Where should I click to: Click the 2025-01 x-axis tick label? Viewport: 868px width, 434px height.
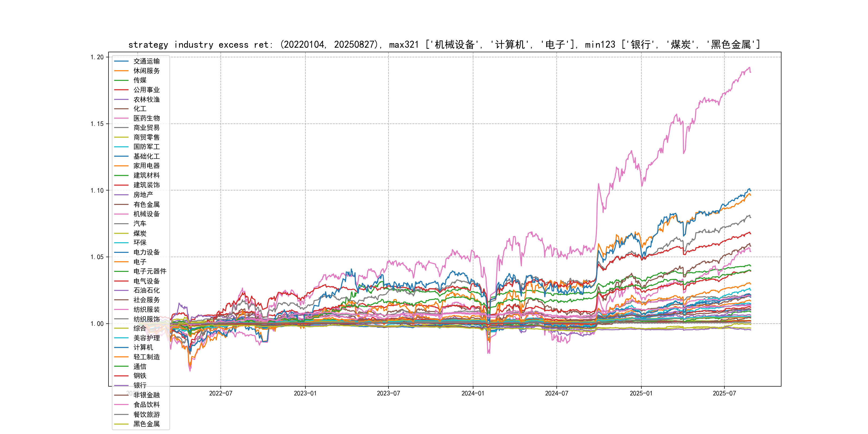click(641, 393)
